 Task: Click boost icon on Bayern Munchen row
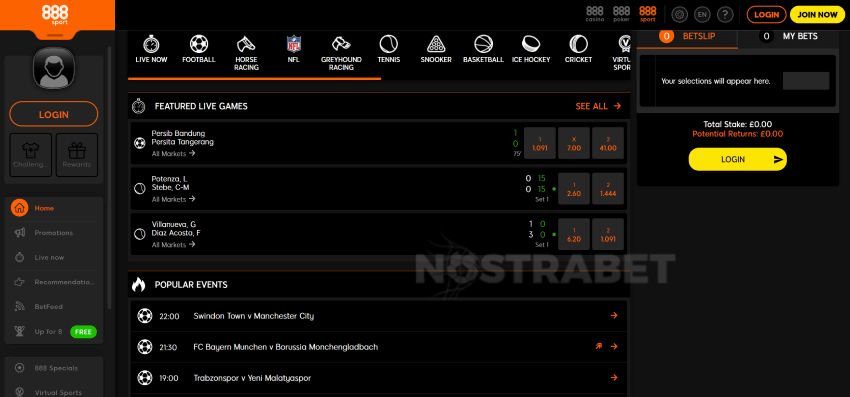click(599, 346)
